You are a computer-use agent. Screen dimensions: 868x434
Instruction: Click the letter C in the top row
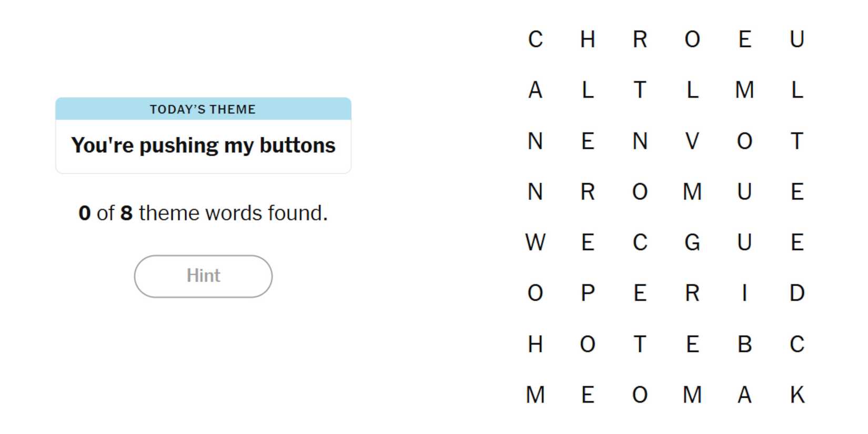(535, 39)
